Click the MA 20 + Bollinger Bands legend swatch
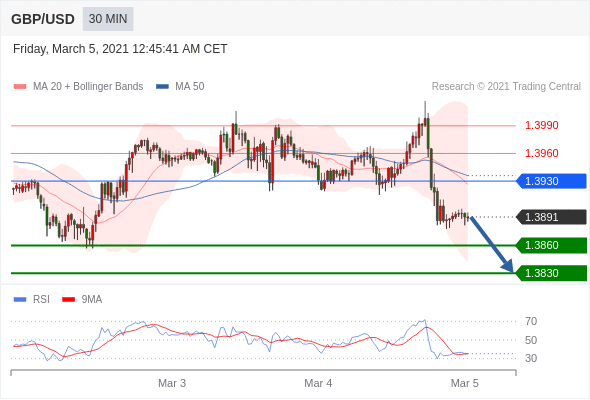The width and height of the screenshot is (590, 400). (20, 87)
